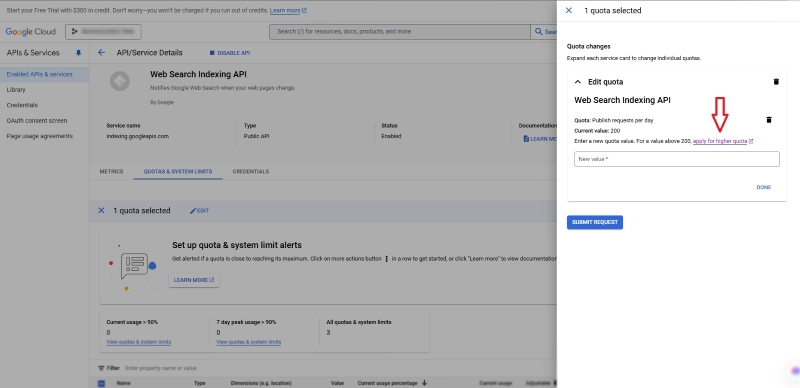The width and height of the screenshot is (800, 388).
Task: Open Page usage agreements
Action: 39,136
